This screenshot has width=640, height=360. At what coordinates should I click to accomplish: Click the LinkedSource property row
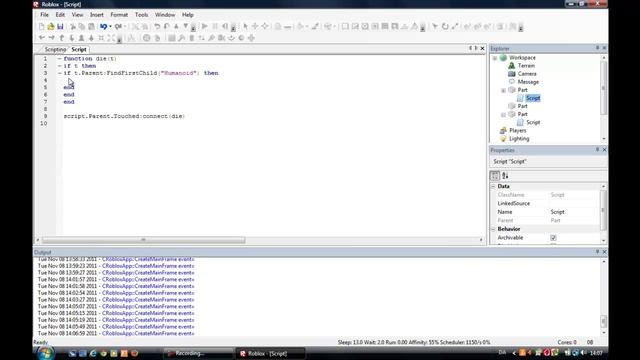point(546,203)
